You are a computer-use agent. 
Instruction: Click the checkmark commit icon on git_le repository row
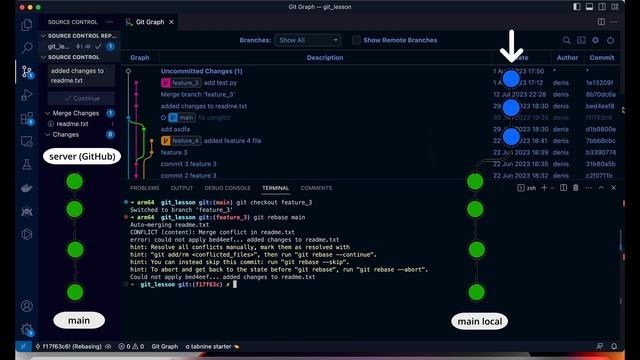(98, 47)
